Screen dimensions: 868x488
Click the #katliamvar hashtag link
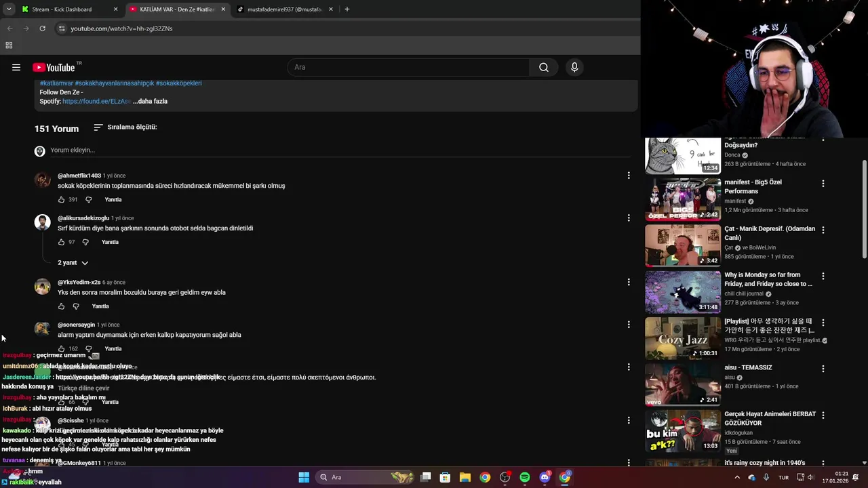[56, 83]
